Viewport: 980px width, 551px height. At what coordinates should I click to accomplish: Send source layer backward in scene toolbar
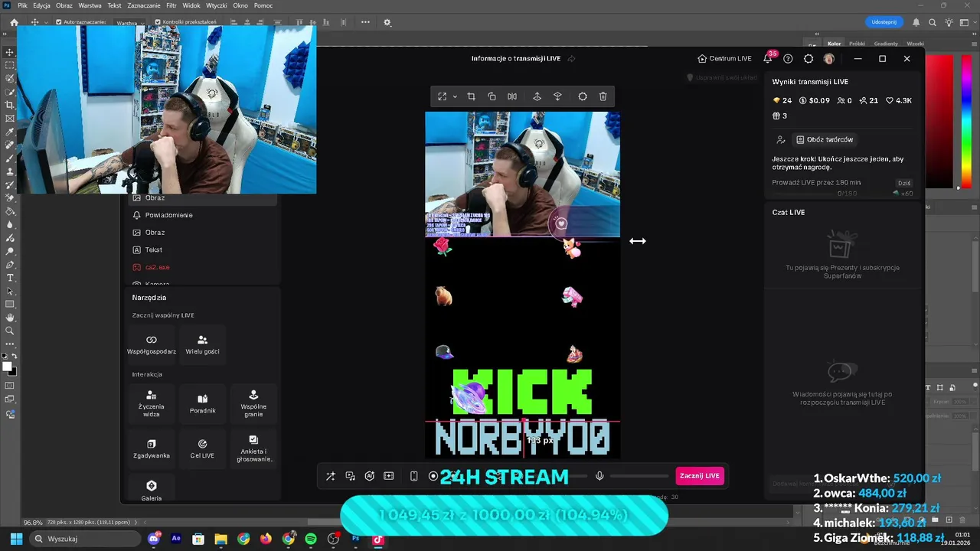pos(557,96)
